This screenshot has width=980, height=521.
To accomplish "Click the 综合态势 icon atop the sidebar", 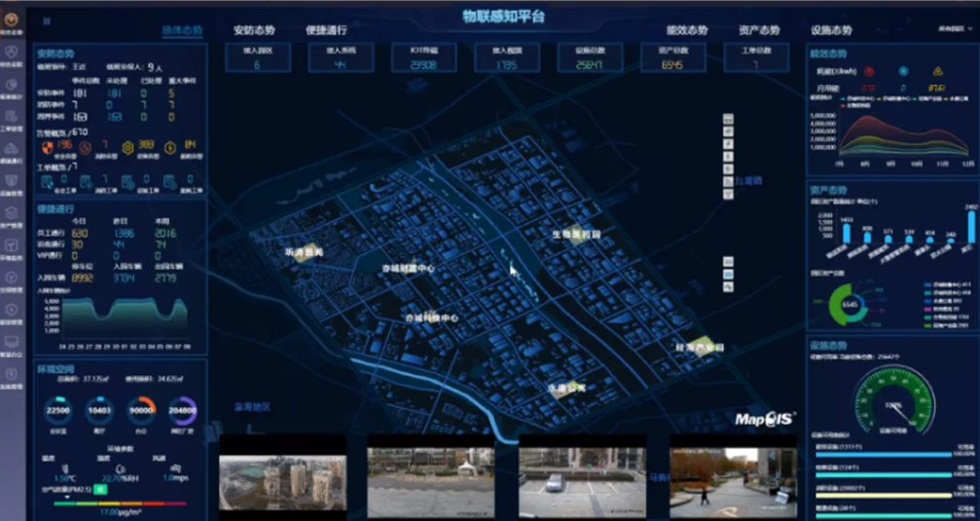I will click(x=11, y=19).
